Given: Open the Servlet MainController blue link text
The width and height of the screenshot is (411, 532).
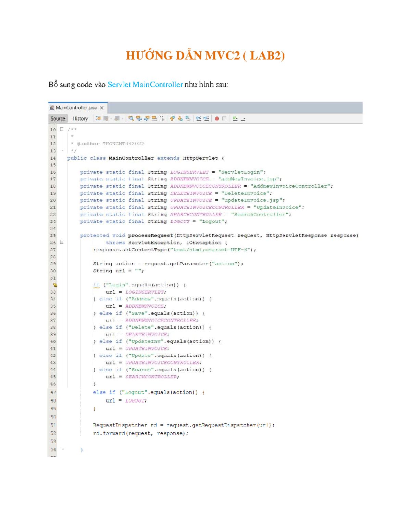Looking at the screenshot, I should coord(145,84).
